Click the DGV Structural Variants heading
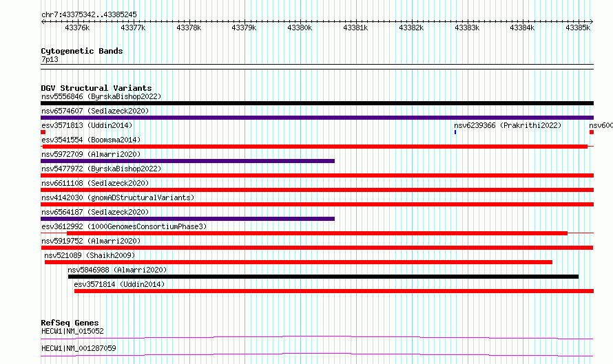This screenshot has width=613, height=364. click(x=96, y=88)
